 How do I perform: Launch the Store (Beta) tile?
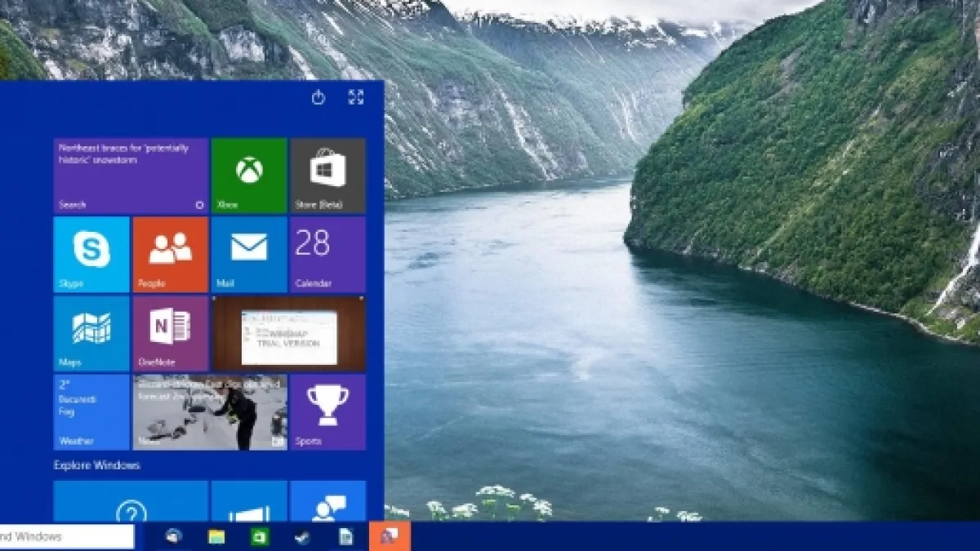click(x=327, y=175)
